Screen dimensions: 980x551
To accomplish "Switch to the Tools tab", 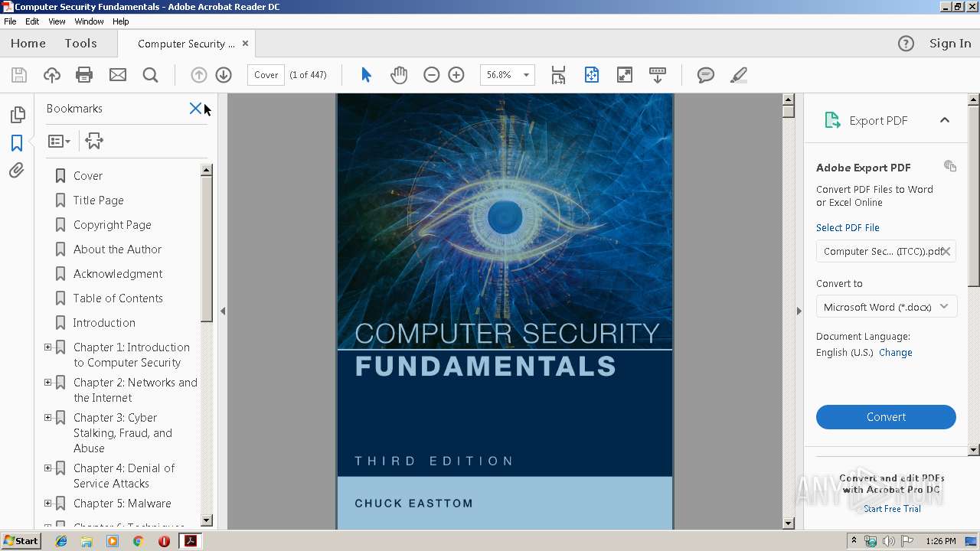I will (80, 44).
